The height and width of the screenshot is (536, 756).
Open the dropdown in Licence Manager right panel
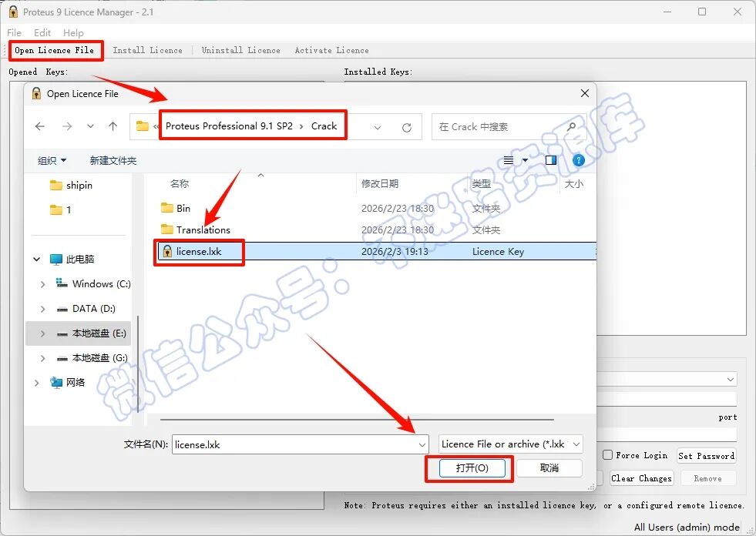pos(731,380)
